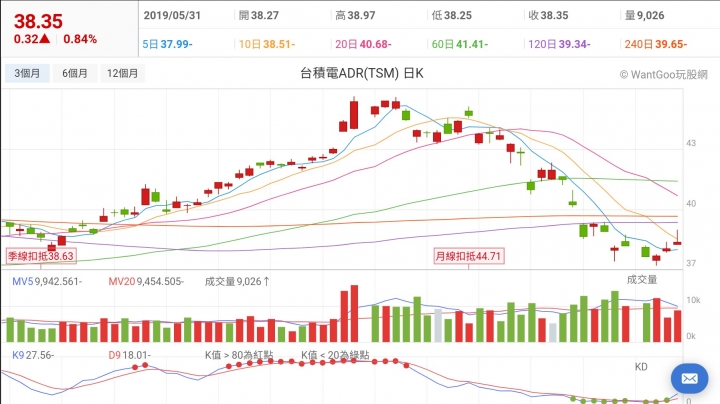Click the 60日 41.41 moving average

point(460,44)
